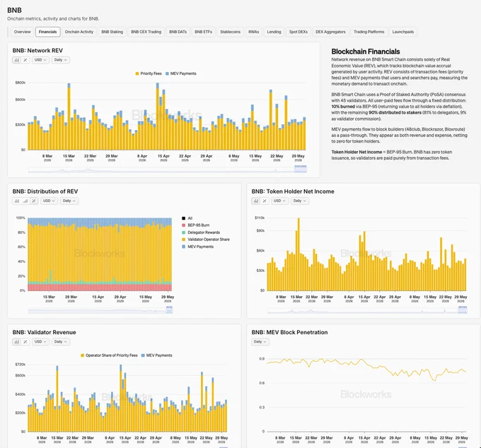This screenshot has height=448, width=481.
Task: Click the 'BNB: Distribution of REV' title
Action: click(45, 191)
